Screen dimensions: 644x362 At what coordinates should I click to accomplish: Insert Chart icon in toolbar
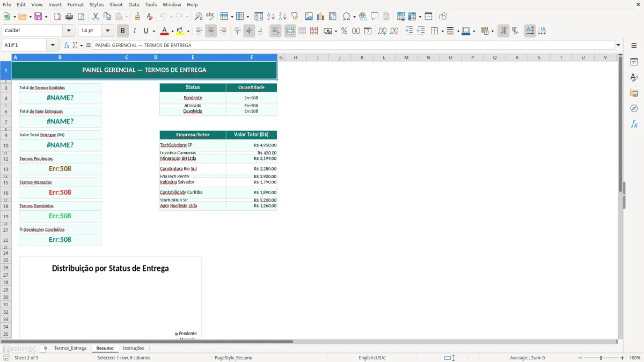click(321, 17)
